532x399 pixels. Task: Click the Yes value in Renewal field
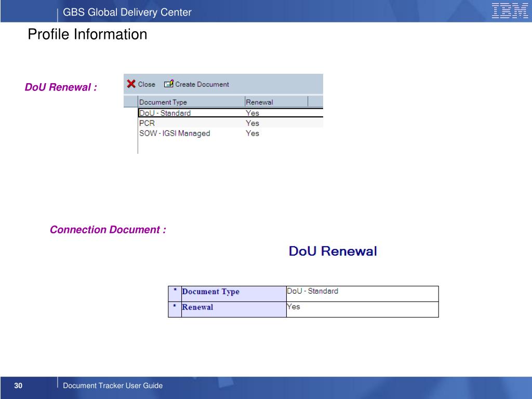tap(294, 307)
